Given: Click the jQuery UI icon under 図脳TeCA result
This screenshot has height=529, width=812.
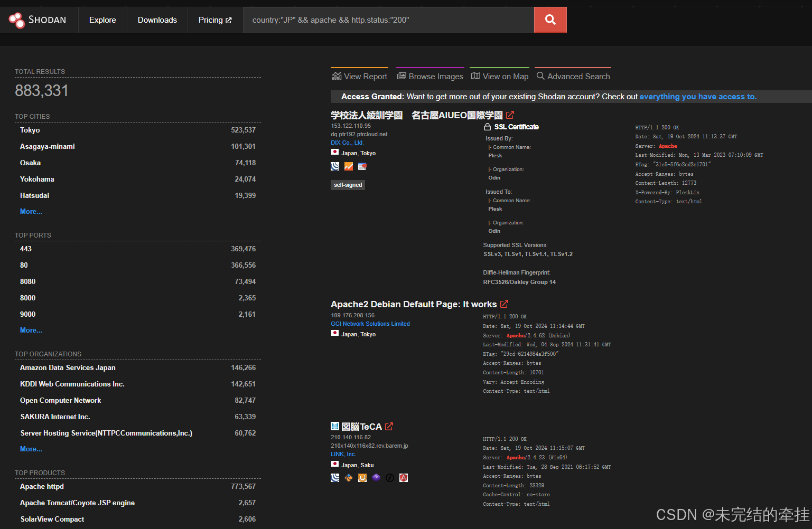Looking at the screenshot, I should [x=362, y=478].
